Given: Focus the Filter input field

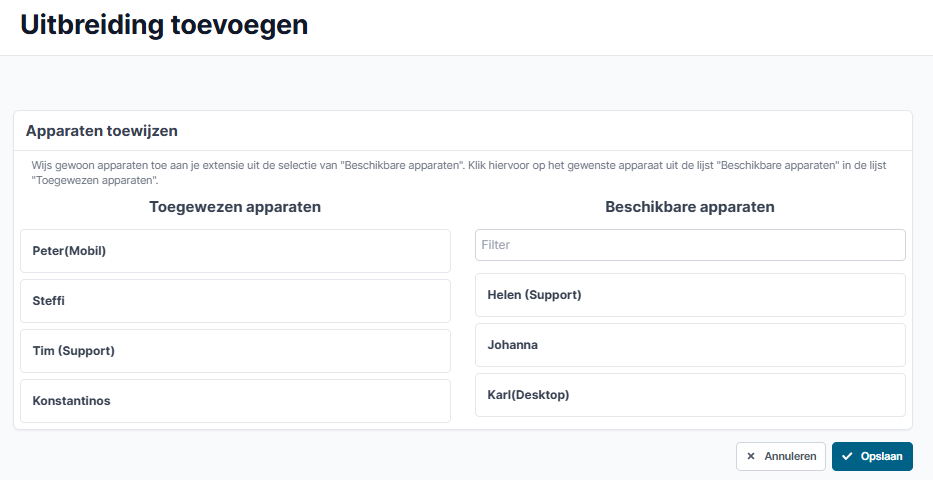Looking at the screenshot, I should [x=690, y=244].
